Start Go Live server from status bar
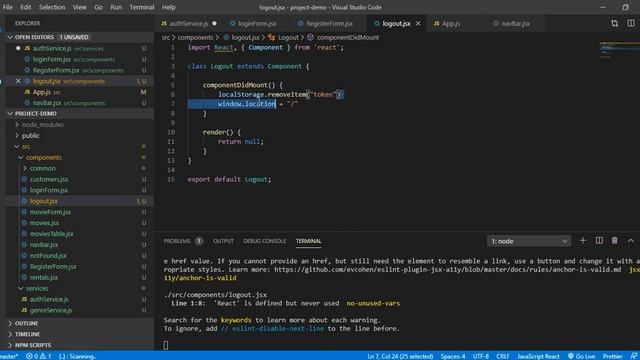Image resolution: width=640 pixels, height=360 pixels. 581,356
